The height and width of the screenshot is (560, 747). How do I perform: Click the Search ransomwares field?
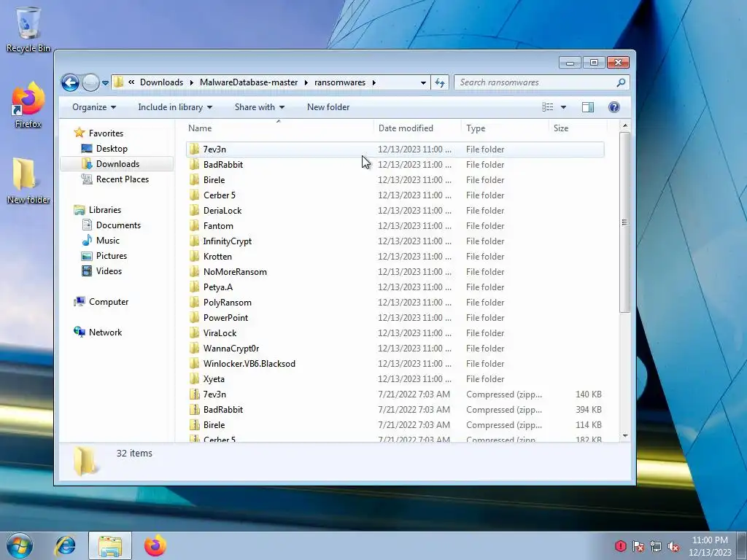point(541,83)
